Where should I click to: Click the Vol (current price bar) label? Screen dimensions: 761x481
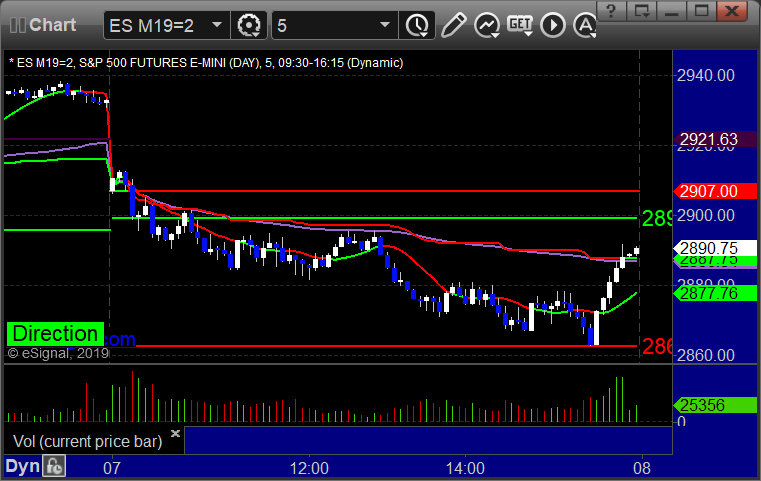(x=87, y=441)
